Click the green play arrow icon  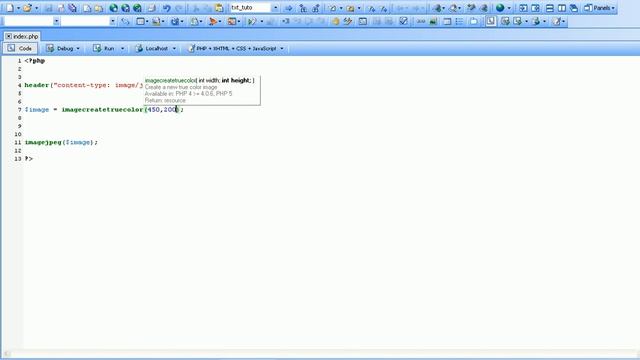[x=251, y=21]
